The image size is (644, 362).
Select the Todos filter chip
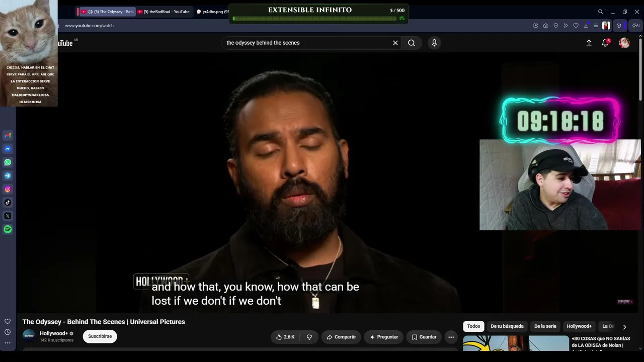coord(473,326)
